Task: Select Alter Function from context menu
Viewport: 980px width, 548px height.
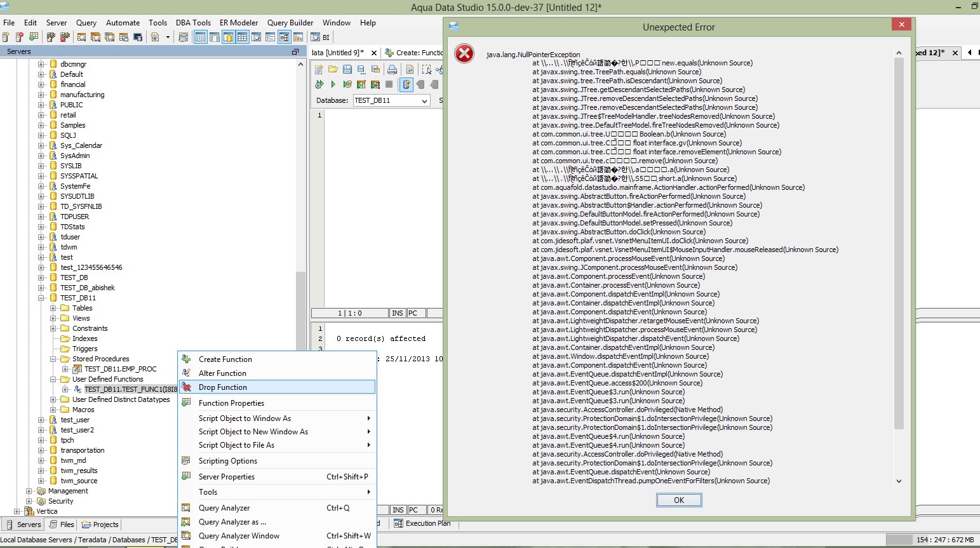Action: 278,373
